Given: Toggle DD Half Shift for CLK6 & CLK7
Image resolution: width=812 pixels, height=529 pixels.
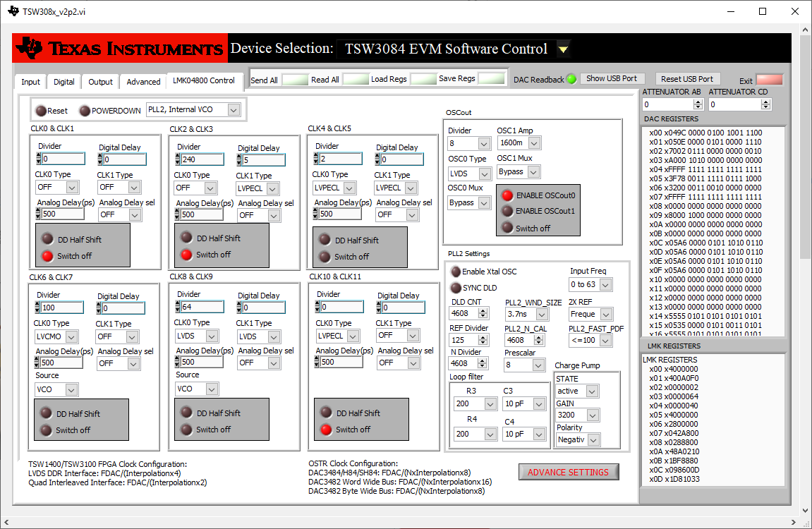Looking at the screenshot, I should click(46, 413).
